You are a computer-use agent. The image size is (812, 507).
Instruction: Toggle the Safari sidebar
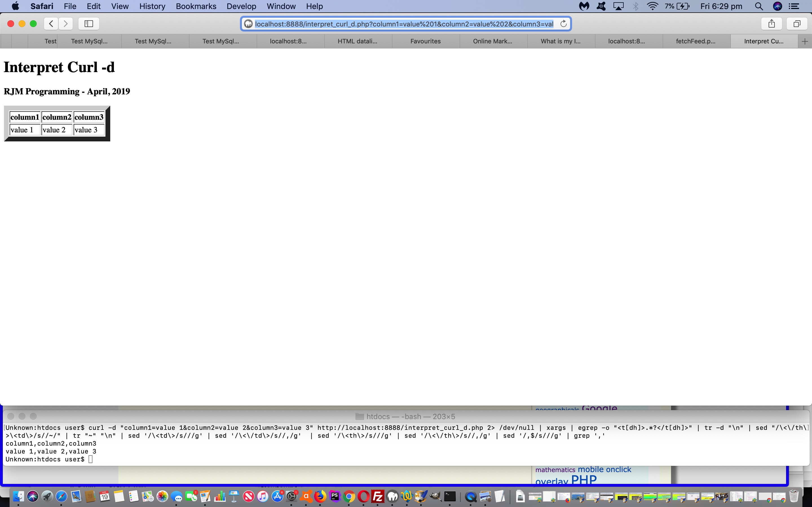pyautogui.click(x=89, y=23)
